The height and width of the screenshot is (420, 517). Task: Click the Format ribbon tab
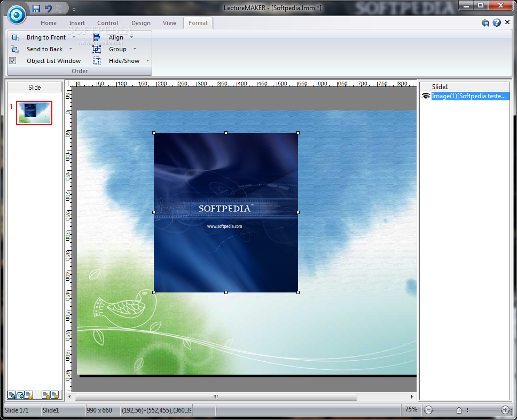[198, 23]
